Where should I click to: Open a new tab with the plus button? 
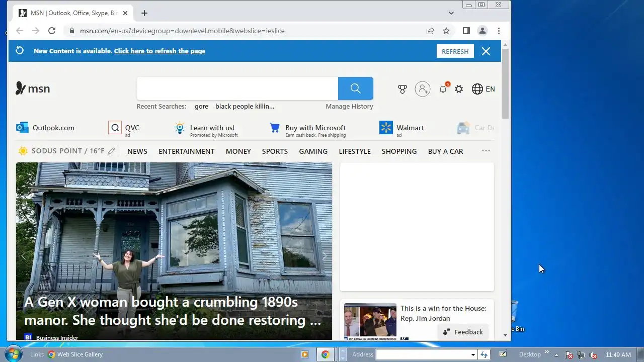144,13
